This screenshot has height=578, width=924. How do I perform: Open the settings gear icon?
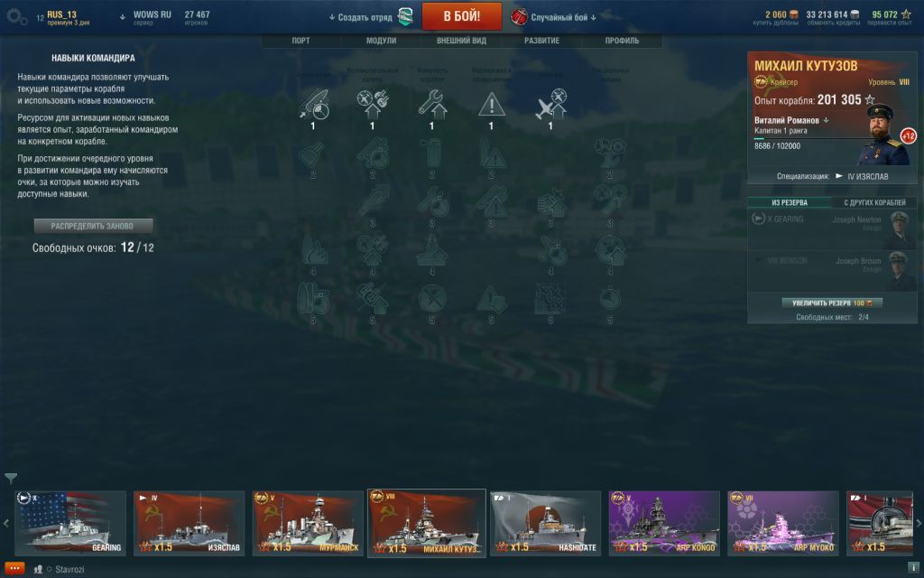pyautogui.click(x=16, y=17)
